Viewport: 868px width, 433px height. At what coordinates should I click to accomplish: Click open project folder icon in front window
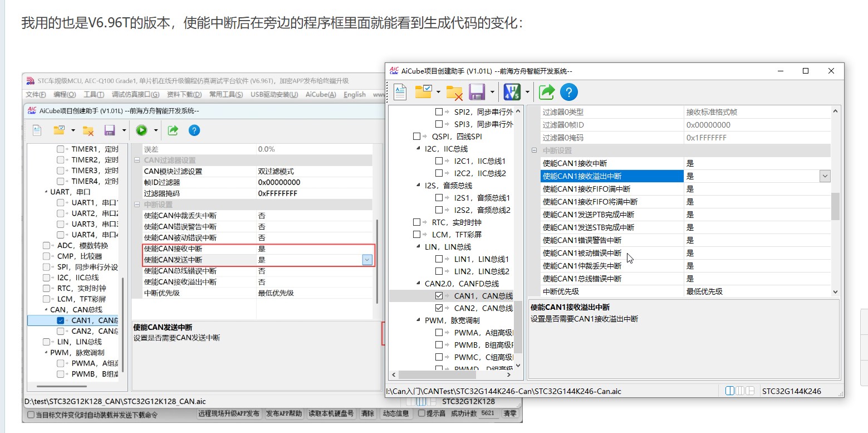424,92
